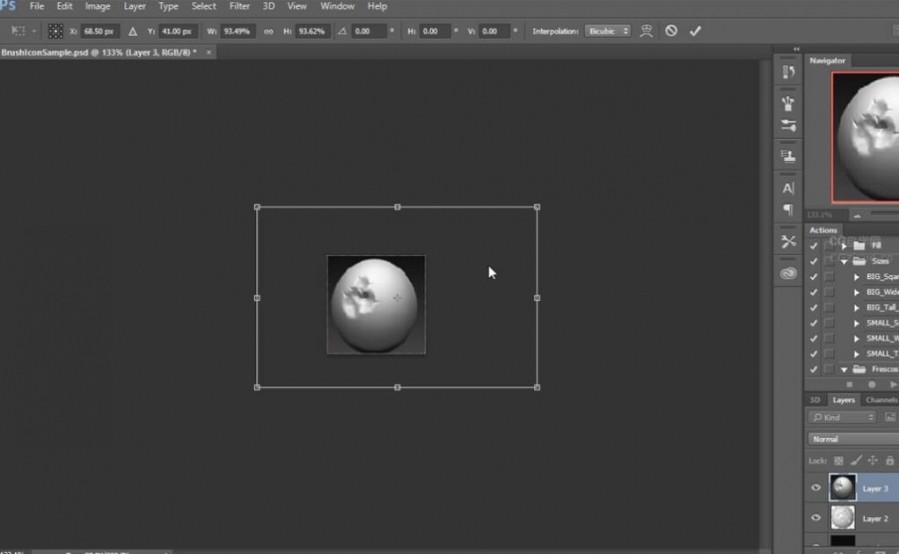Switch to the Channels tab
This screenshot has width=899, height=554.
[881, 400]
